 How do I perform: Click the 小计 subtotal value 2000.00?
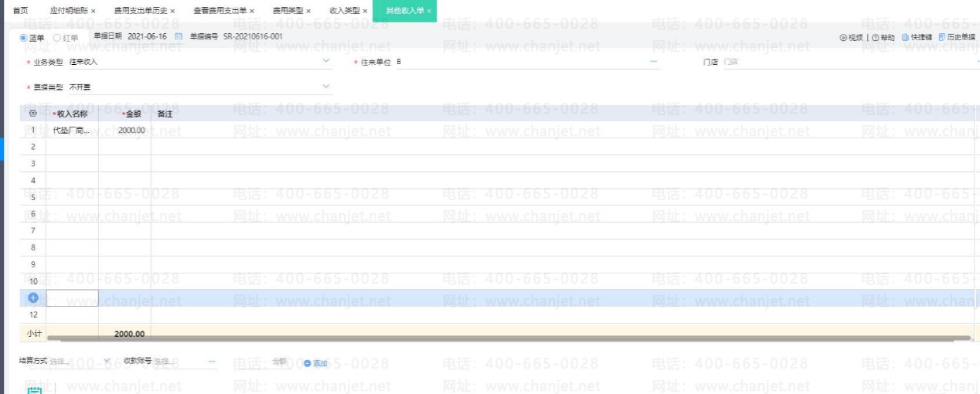128,334
